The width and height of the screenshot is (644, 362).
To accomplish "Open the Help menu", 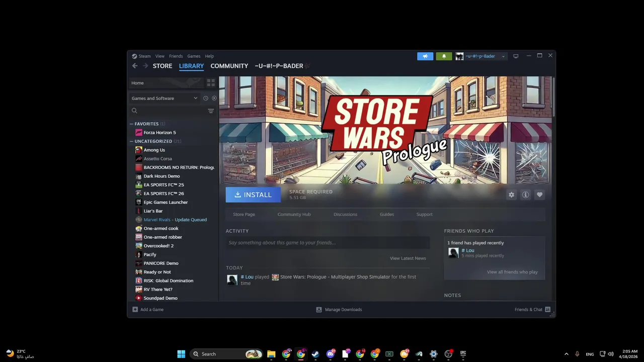I will (209, 56).
